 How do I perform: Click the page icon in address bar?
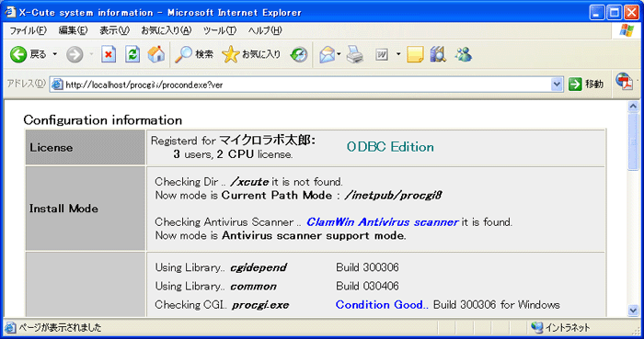tap(57, 85)
